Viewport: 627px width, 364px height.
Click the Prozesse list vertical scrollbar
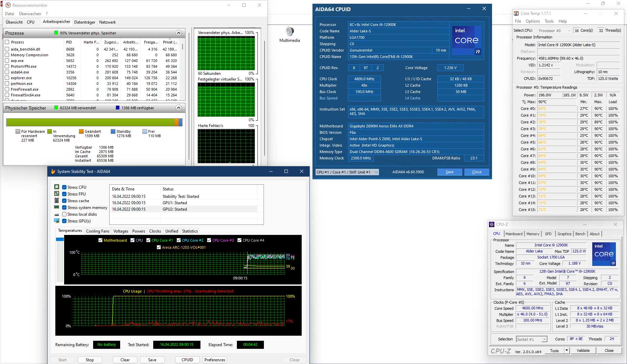[183, 69]
